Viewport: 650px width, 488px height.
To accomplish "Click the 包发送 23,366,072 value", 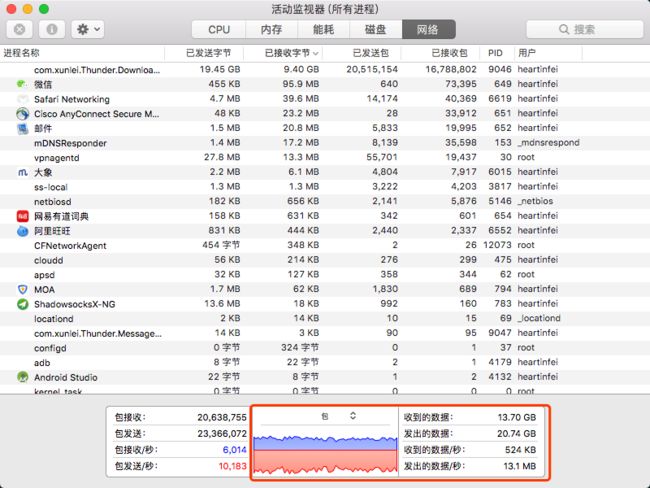I will point(222,434).
